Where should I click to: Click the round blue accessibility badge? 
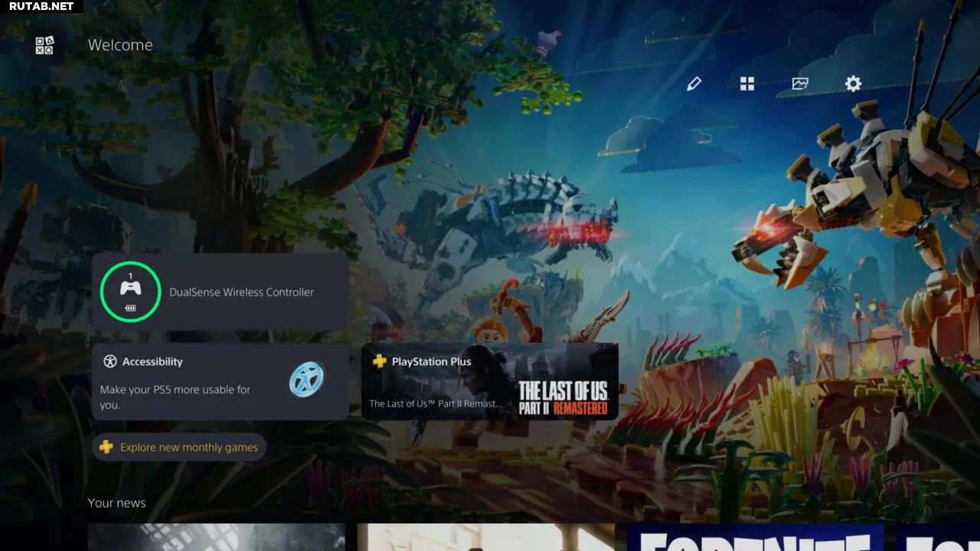307,379
